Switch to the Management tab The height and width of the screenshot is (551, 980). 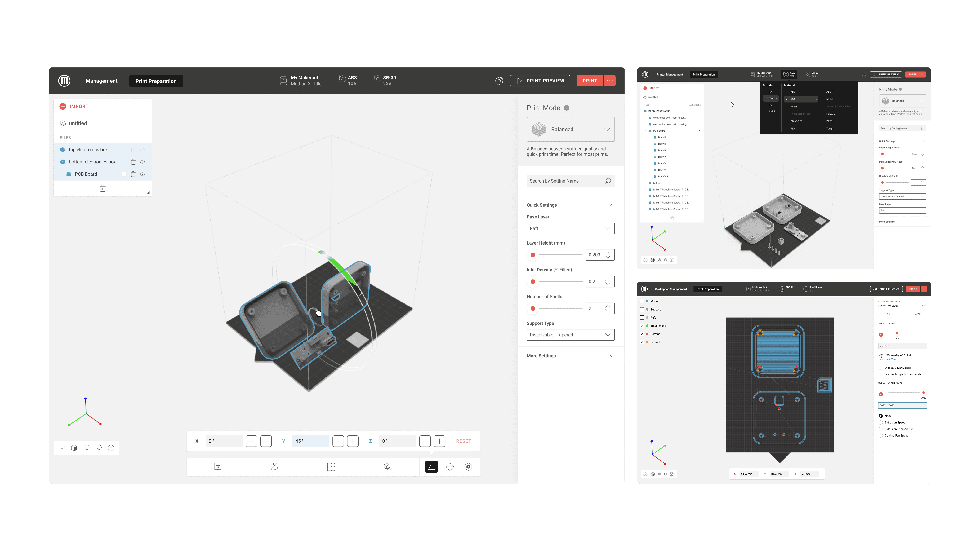pos(101,81)
